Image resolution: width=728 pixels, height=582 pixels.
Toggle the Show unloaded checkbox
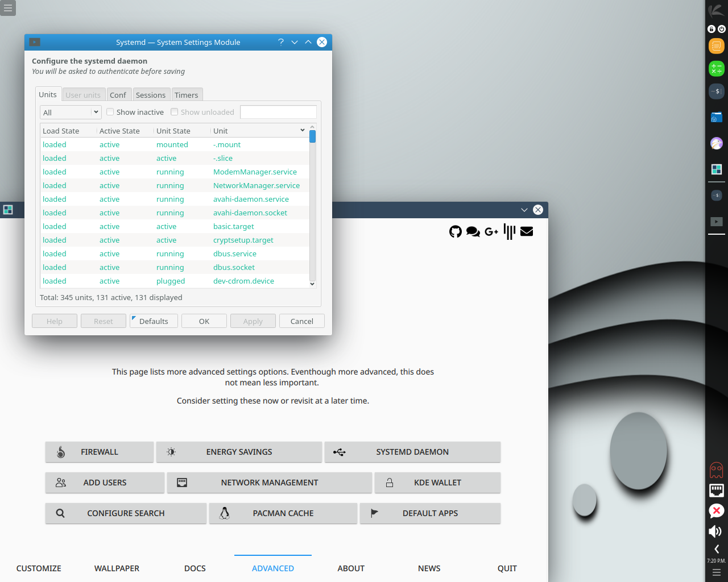pos(175,112)
